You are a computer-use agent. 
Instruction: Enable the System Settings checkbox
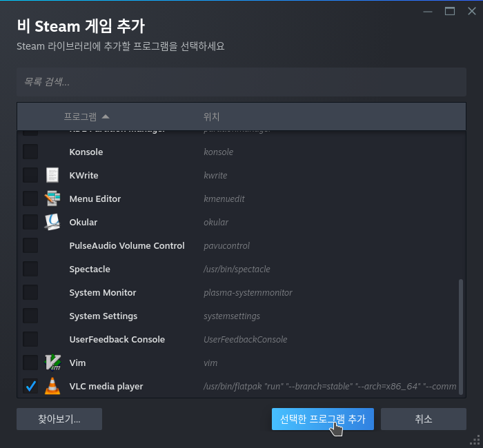30,316
